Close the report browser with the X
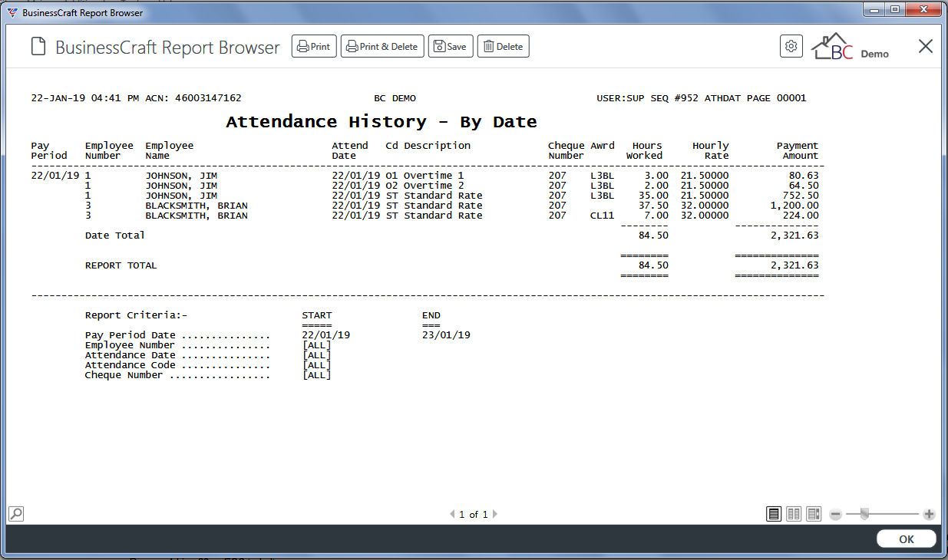Viewport: 948px width, 560px height. pos(926,46)
